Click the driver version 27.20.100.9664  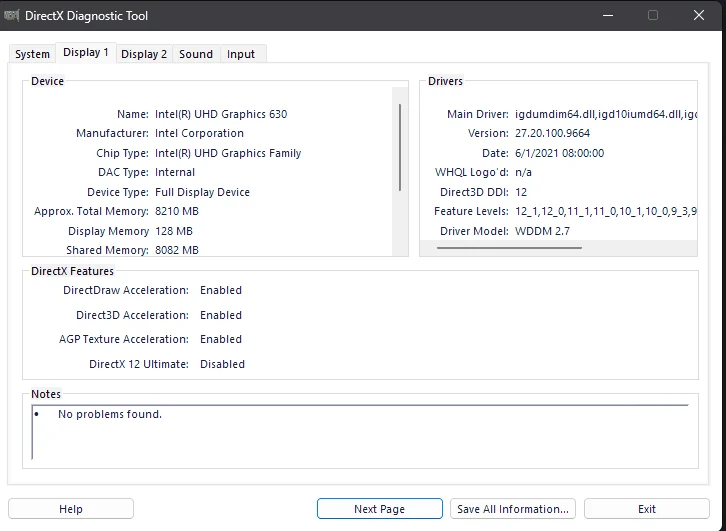(x=552, y=133)
